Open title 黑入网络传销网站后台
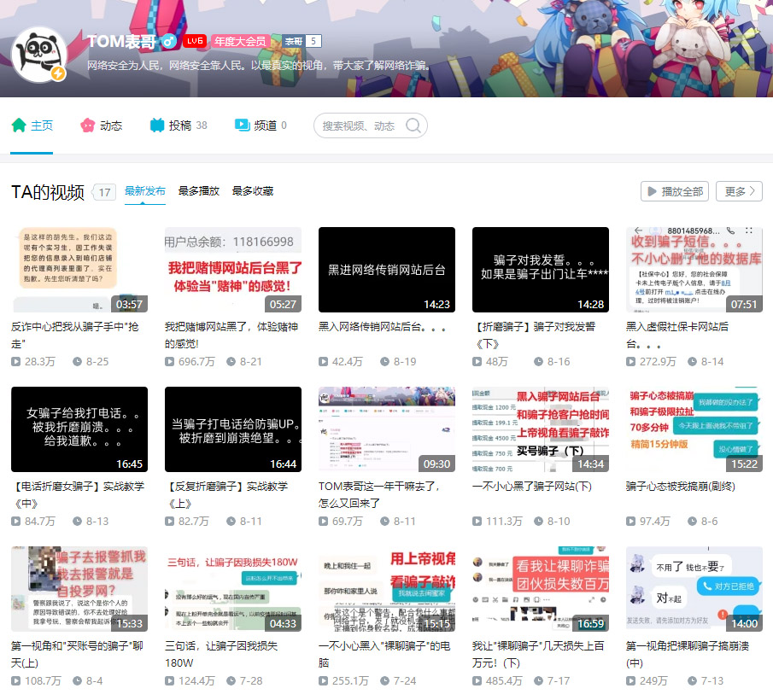Screen dimensions: 773x700 click(x=383, y=327)
